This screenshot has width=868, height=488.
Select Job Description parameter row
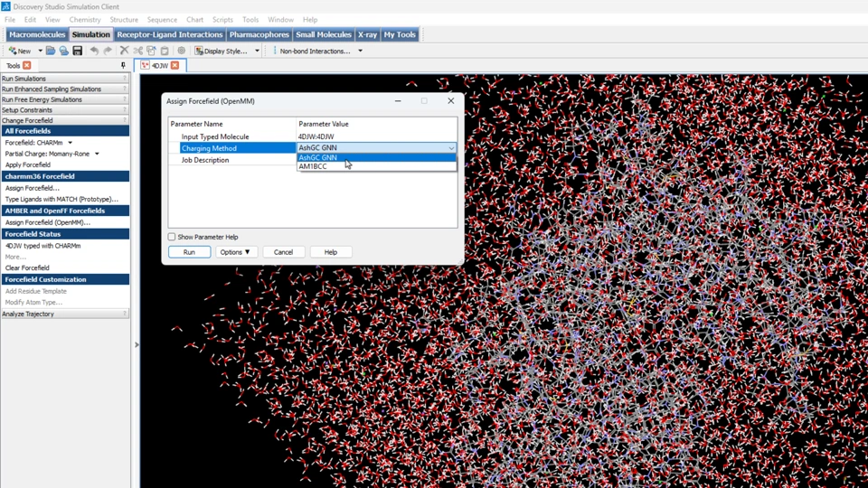[313, 160]
